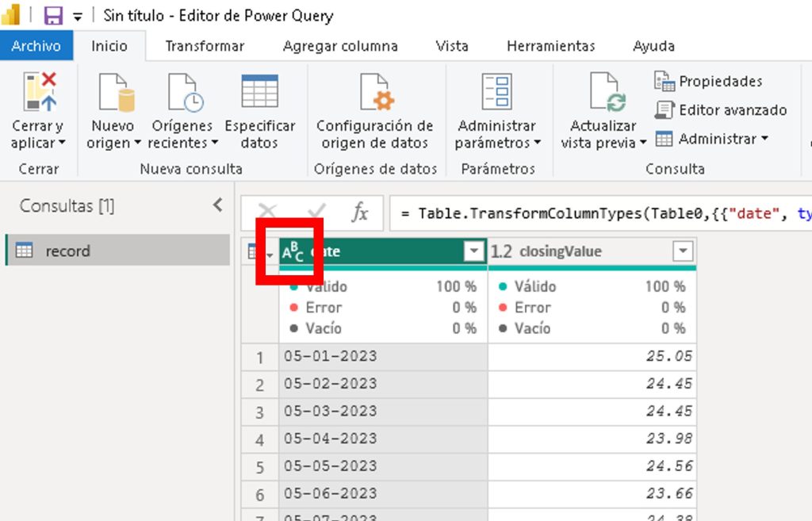The height and width of the screenshot is (521, 812).
Task: Expand the Administrar dropdown in Consulta group
Action: (712, 139)
